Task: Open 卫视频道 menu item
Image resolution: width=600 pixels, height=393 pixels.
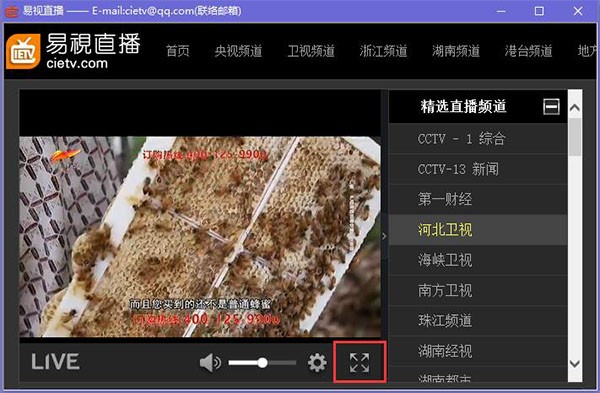Action: tap(311, 51)
